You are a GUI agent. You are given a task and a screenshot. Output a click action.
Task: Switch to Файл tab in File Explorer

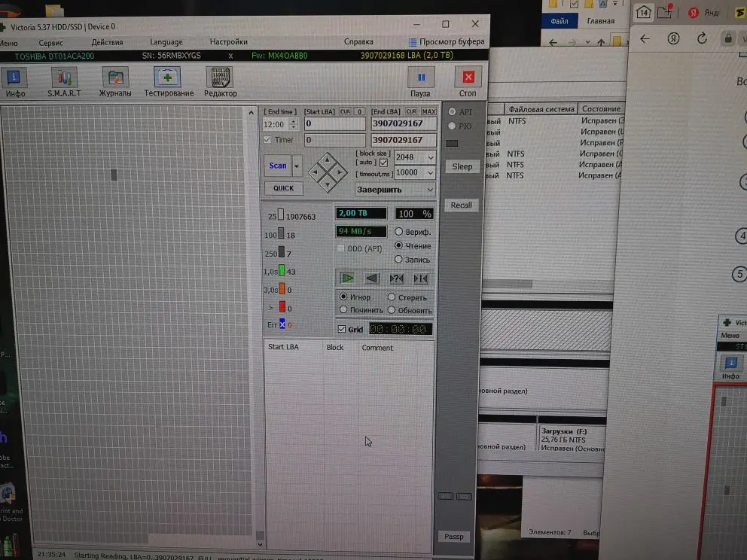[x=559, y=21]
